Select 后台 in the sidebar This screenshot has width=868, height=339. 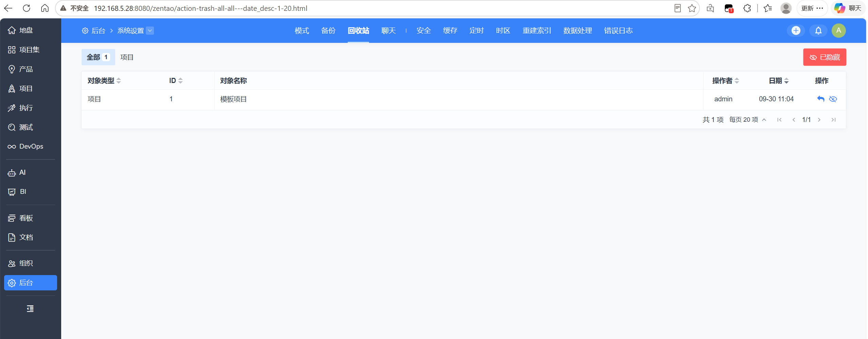[x=30, y=283]
